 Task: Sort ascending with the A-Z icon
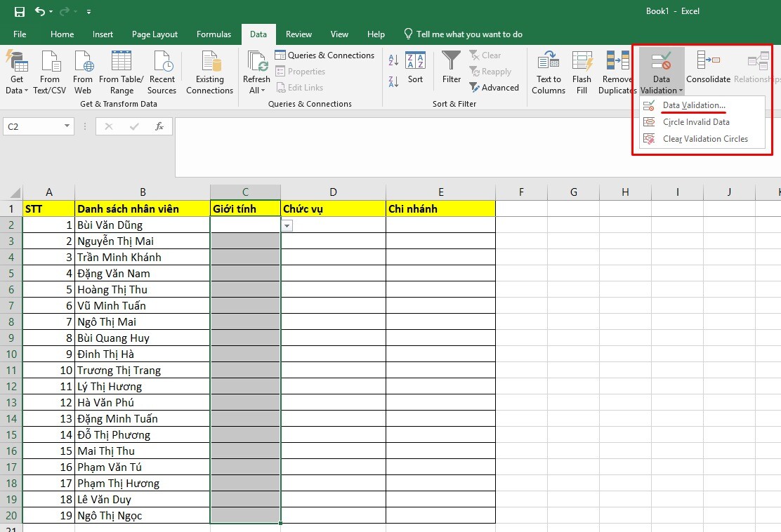[x=394, y=59]
